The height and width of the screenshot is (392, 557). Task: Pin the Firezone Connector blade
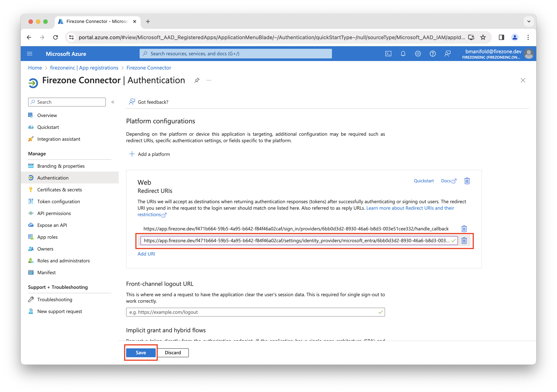[197, 80]
